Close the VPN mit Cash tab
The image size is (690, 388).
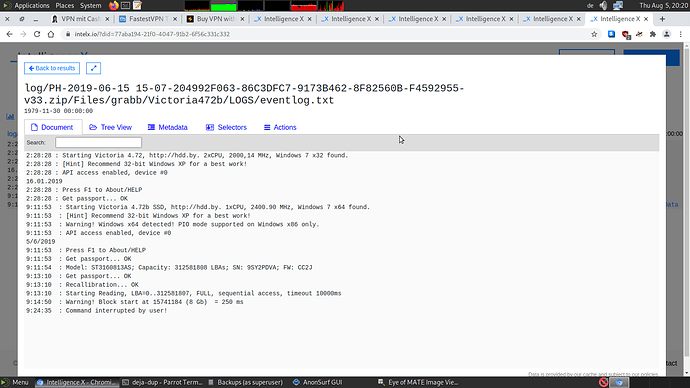pyautogui.click(x=107, y=19)
